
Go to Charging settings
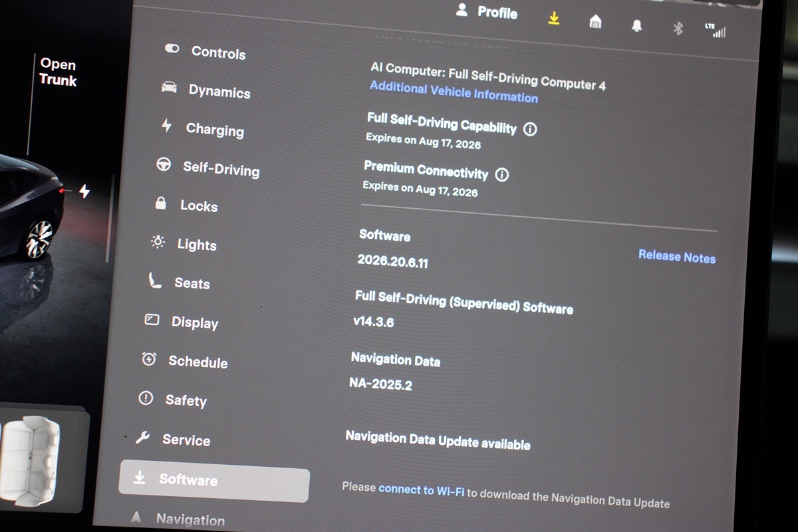[215, 130]
